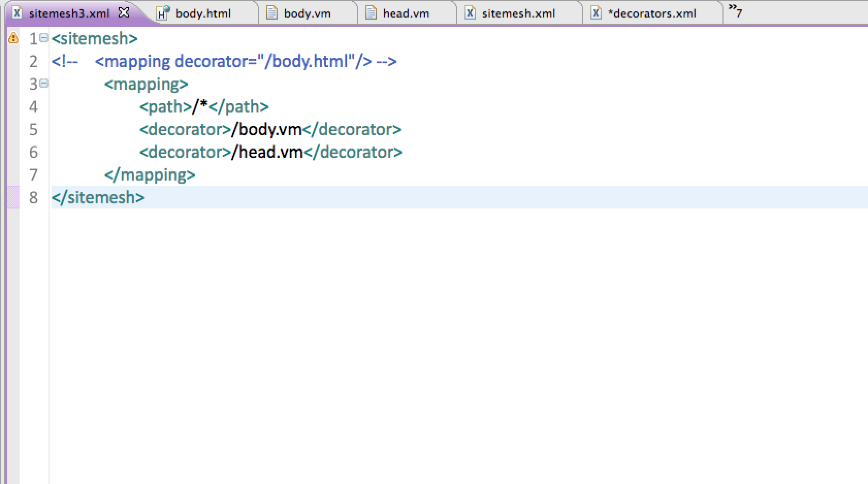Click the XML icon on decorators.xml tab
The height and width of the screenshot is (484, 868).
point(596,13)
